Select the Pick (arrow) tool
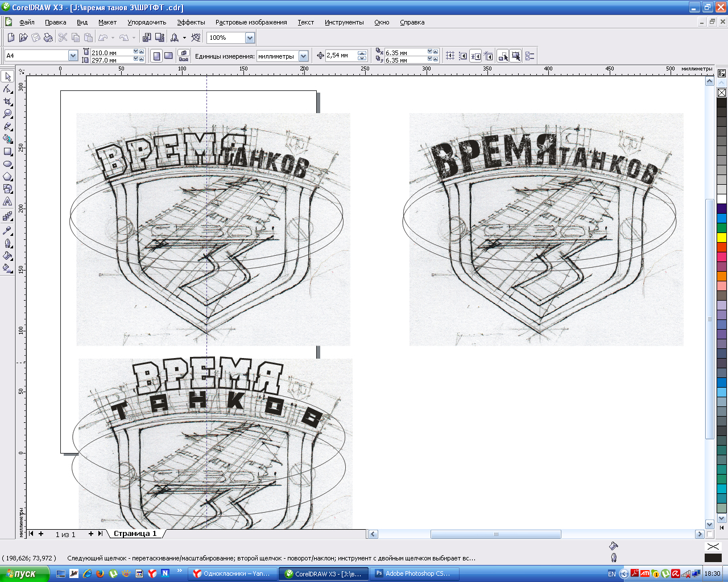728x582 pixels. pyautogui.click(x=7, y=76)
